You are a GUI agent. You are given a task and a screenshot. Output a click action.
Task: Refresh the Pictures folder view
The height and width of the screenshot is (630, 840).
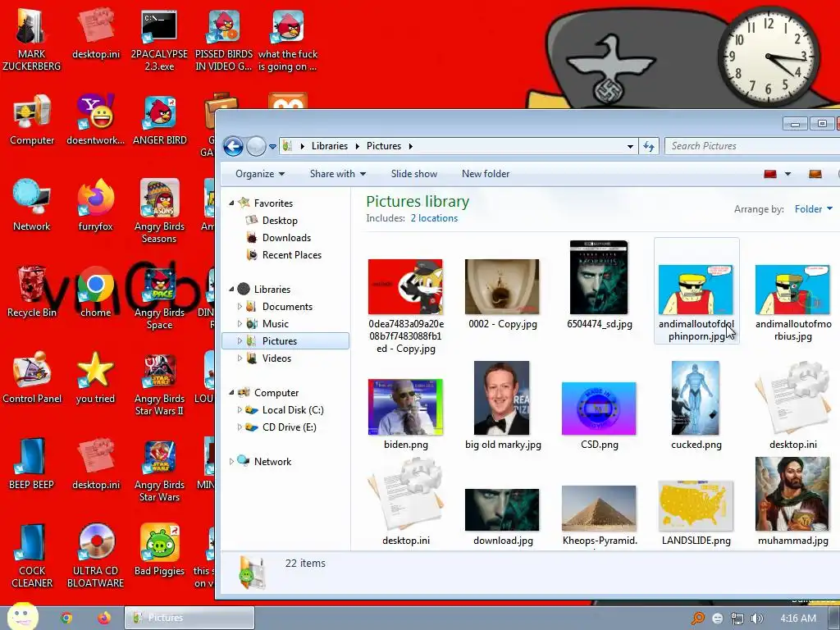click(x=649, y=146)
